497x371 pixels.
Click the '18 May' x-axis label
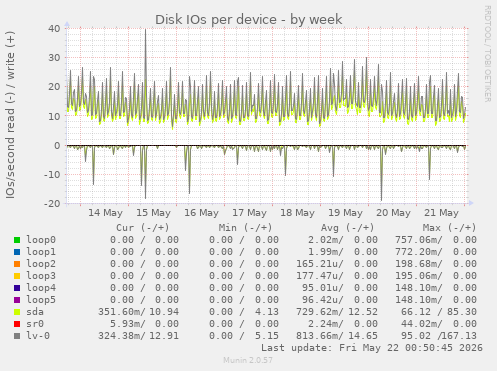(298, 213)
